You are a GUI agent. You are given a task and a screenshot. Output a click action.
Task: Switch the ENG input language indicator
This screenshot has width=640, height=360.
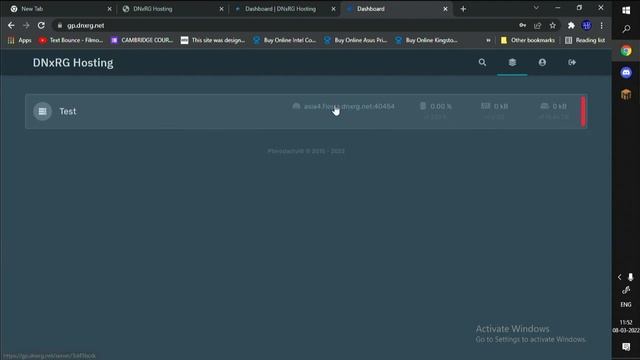click(x=626, y=304)
